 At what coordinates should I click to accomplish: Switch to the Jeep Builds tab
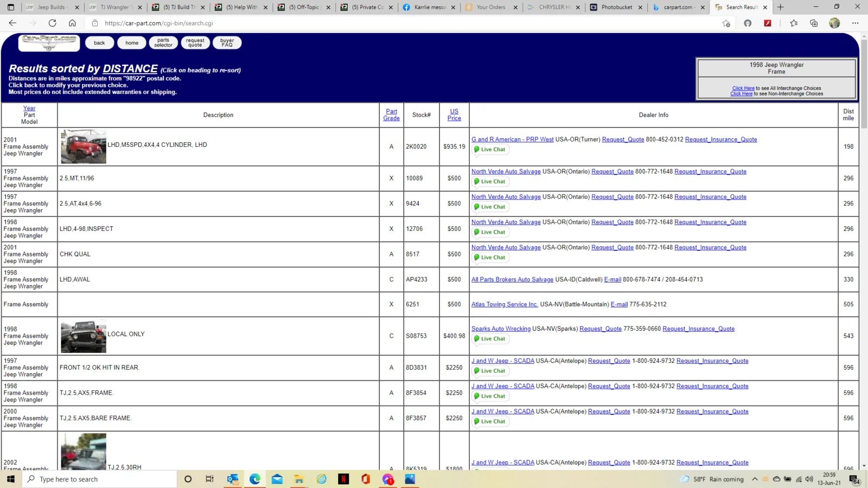point(52,7)
